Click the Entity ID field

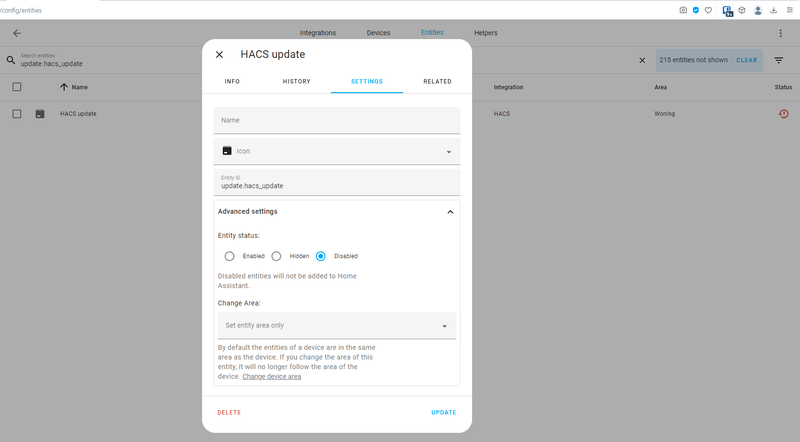click(x=337, y=182)
